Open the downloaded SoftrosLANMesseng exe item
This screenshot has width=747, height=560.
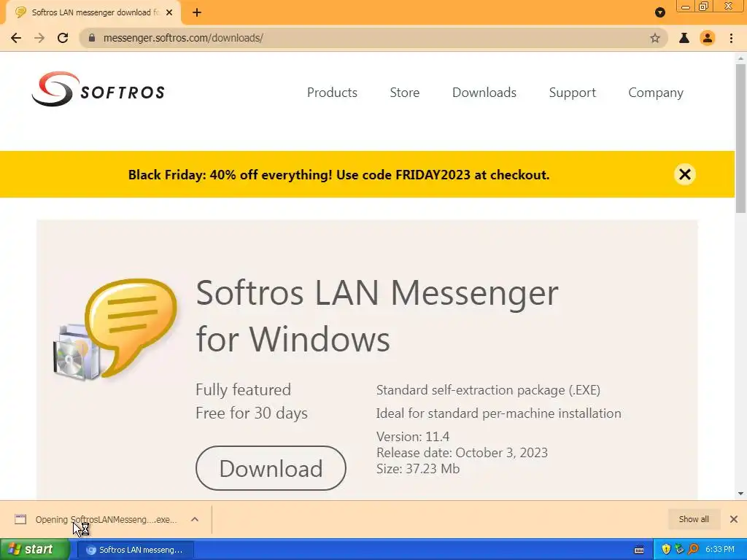pyautogui.click(x=98, y=519)
